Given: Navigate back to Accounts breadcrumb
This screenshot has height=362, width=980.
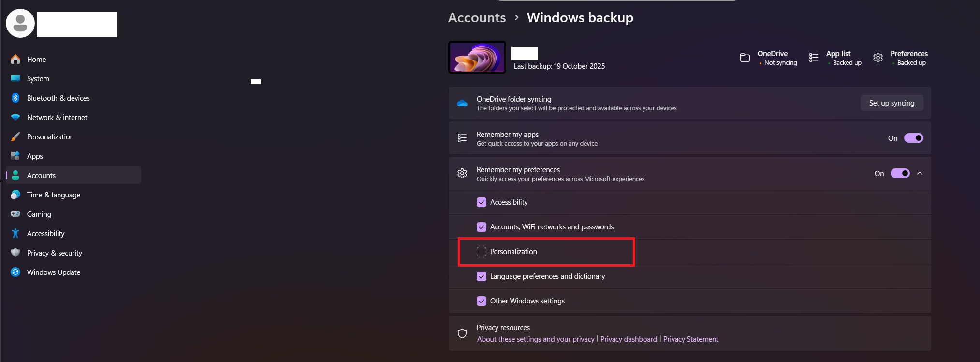Looking at the screenshot, I should tap(477, 17).
